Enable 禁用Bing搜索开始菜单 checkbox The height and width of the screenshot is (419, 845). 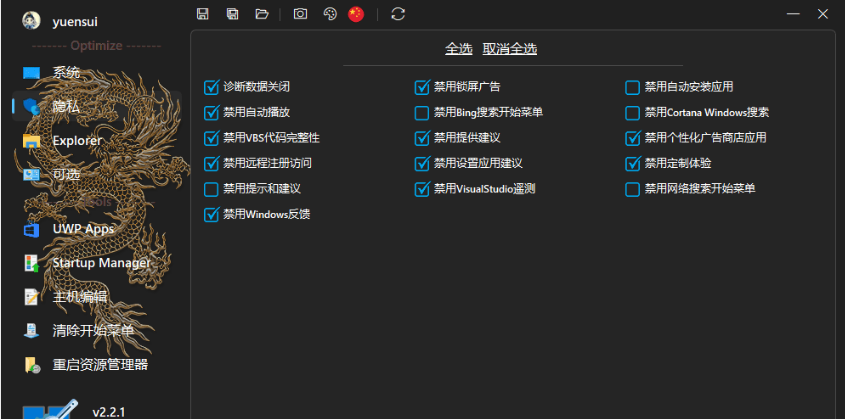tap(422, 113)
